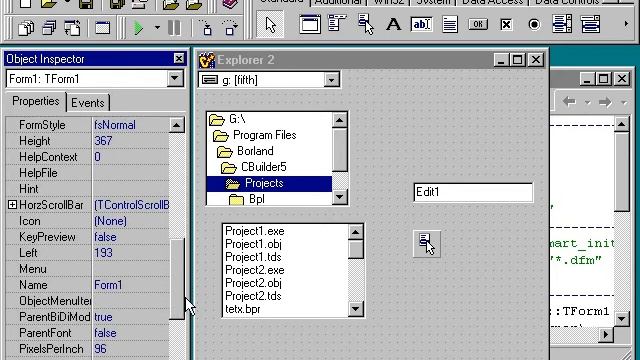Click the Edit1 text box on form
The height and width of the screenshot is (360, 640).
coord(473,192)
